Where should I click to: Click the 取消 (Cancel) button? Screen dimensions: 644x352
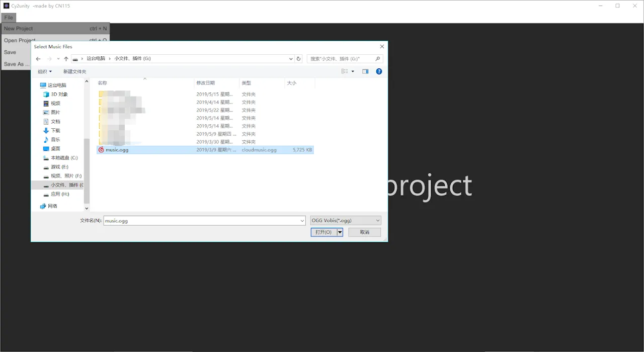pyautogui.click(x=364, y=232)
